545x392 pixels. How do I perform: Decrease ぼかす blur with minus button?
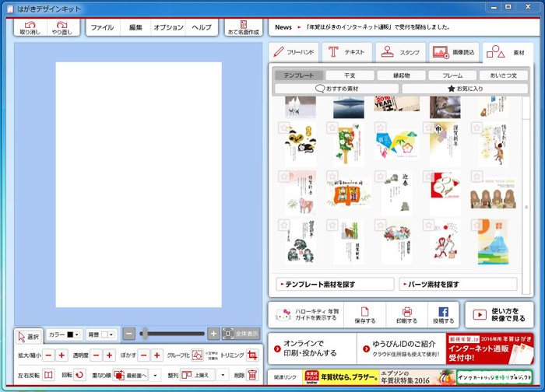[x=143, y=355]
